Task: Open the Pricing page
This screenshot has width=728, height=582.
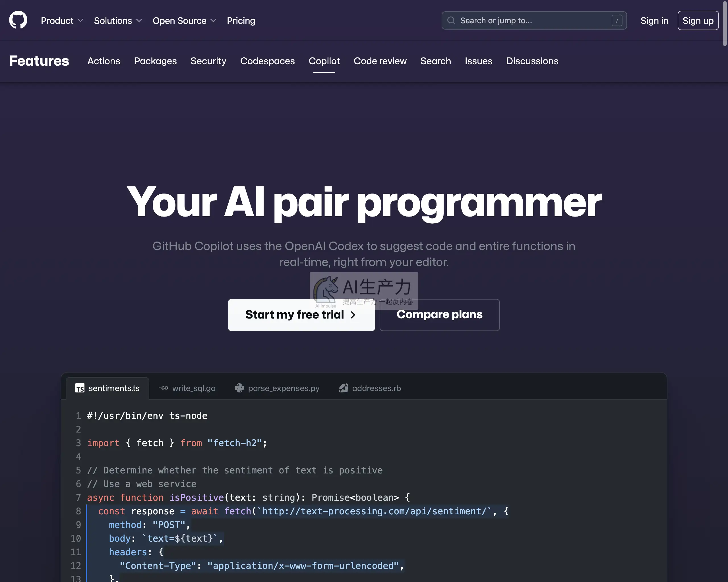Action: click(241, 20)
